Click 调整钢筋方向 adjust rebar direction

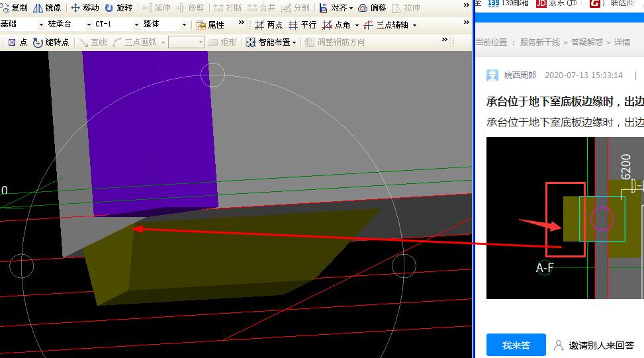click(x=335, y=42)
